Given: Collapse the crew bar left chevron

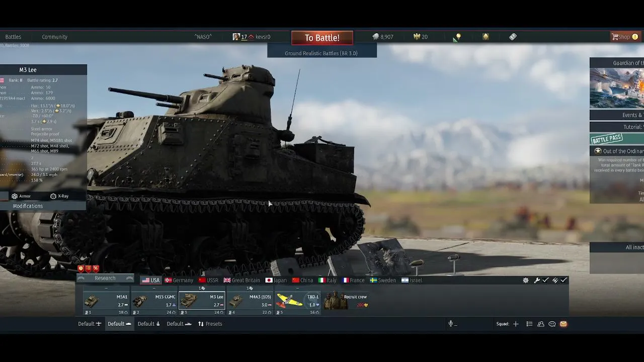Looking at the screenshot, I should point(80,279).
